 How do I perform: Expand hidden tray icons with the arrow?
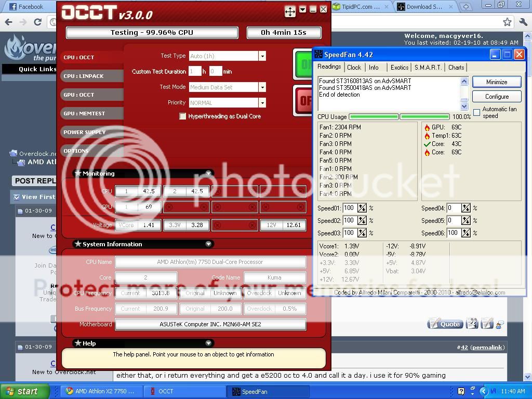pos(484,391)
